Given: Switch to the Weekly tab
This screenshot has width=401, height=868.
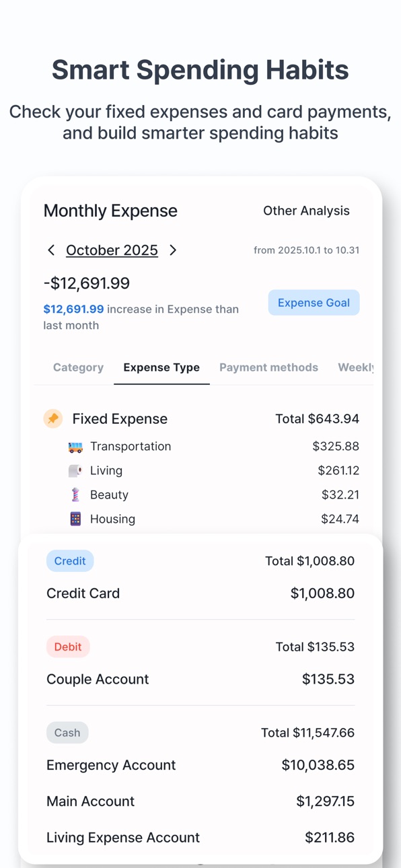Looking at the screenshot, I should pyautogui.click(x=355, y=367).
